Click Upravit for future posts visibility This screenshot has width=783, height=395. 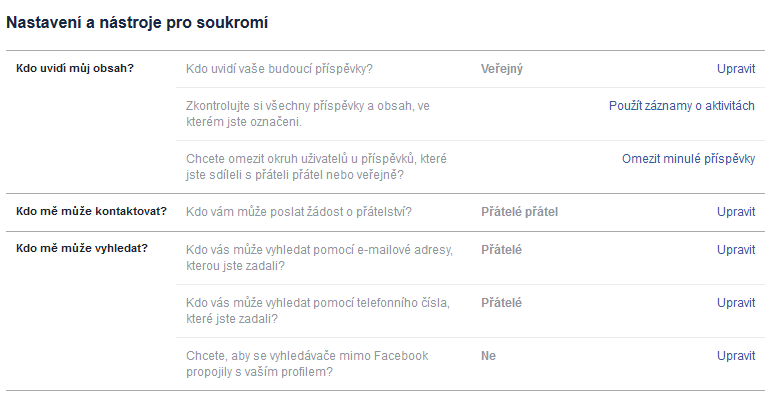point(736,69)
